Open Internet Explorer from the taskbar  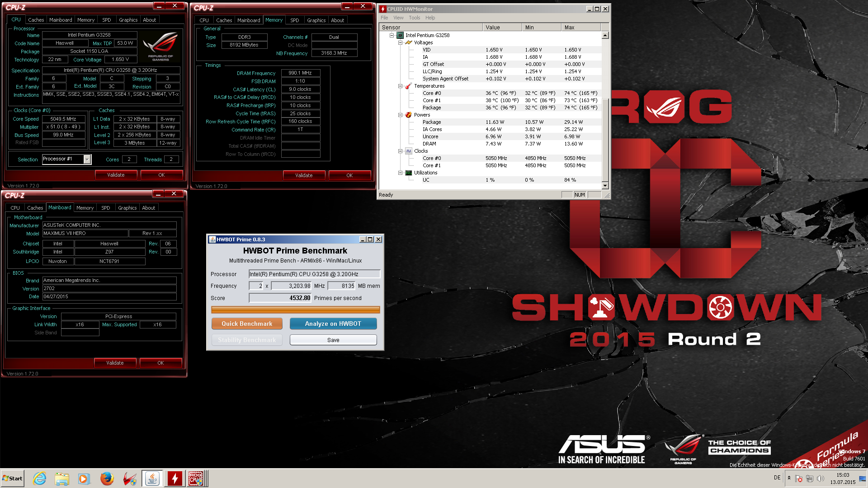pos(40,479)
